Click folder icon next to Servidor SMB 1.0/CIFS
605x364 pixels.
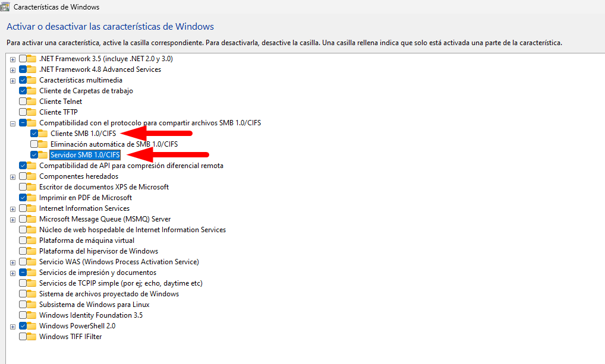43,155
